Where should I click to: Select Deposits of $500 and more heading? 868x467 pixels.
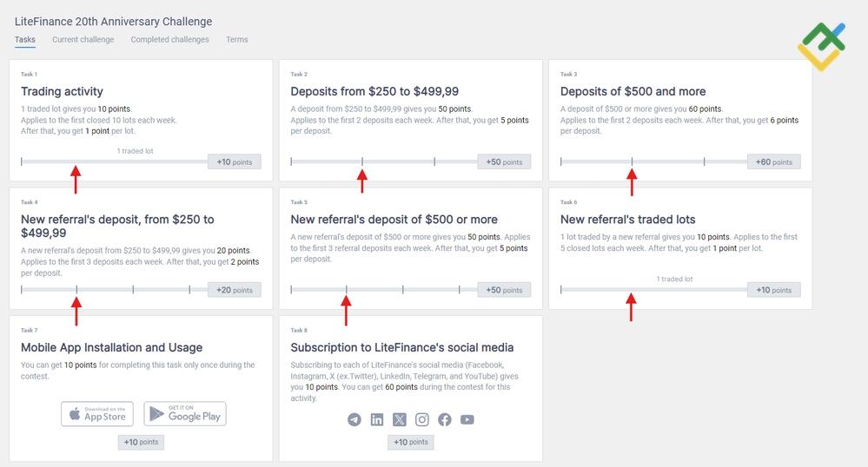point(633,91)
